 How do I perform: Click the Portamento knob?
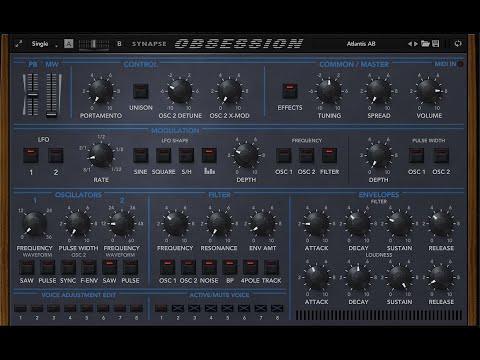point(101,91)
